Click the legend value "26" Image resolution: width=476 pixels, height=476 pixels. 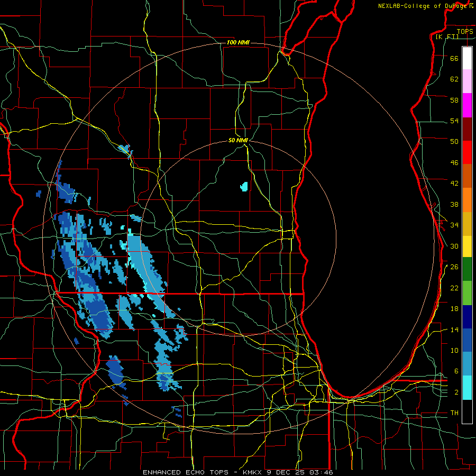pyautogui.click(x=454, y=267)
